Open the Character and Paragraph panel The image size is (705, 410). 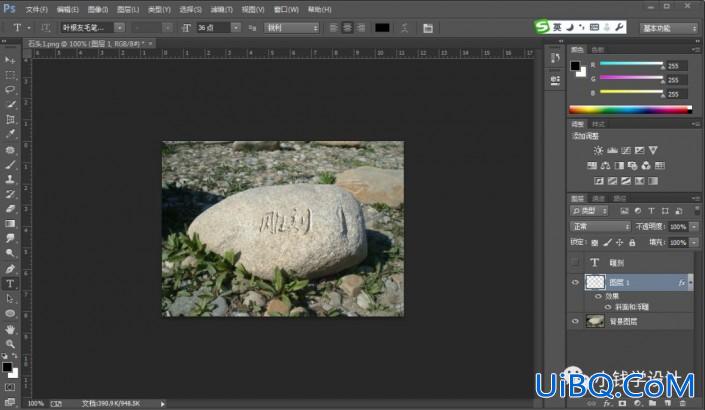point(428,28)
